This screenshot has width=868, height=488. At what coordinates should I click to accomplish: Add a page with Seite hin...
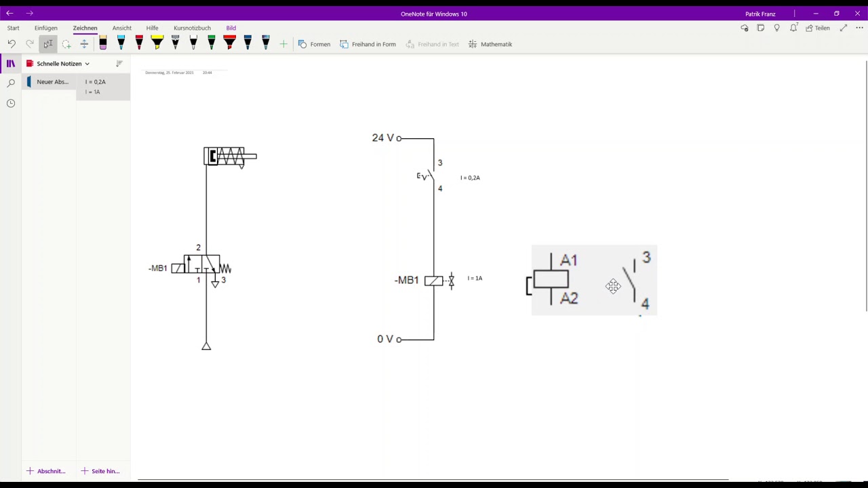pos(100,471)
